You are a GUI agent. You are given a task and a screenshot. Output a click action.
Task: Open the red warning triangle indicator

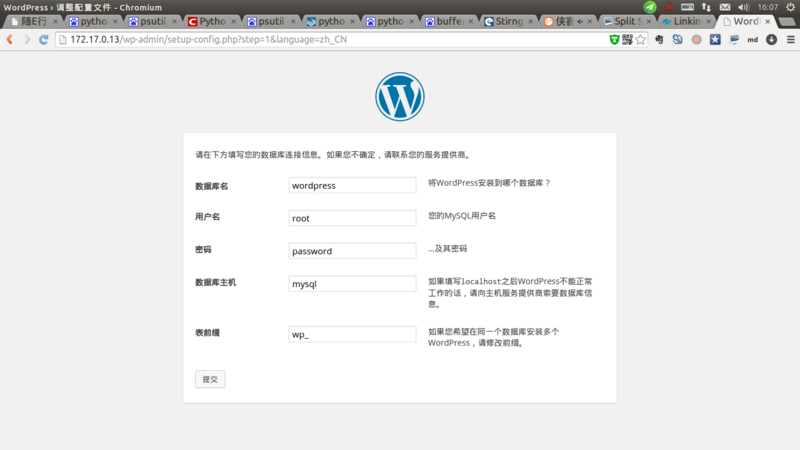tap(668, 7)
